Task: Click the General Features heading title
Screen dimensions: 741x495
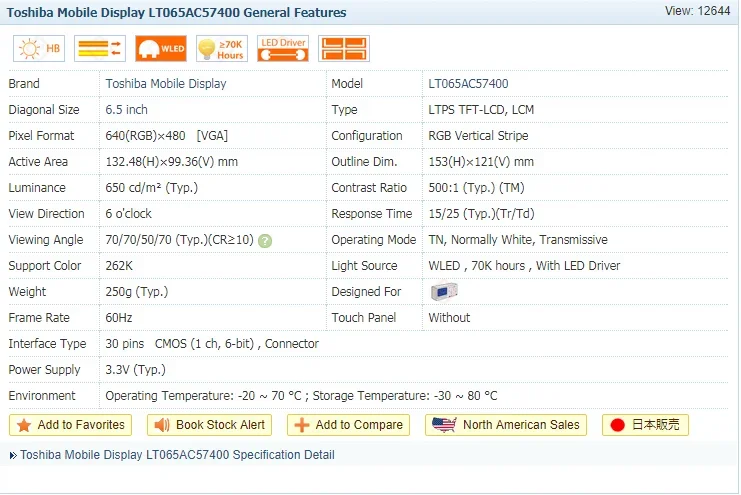Action: (x=176, y=12)
